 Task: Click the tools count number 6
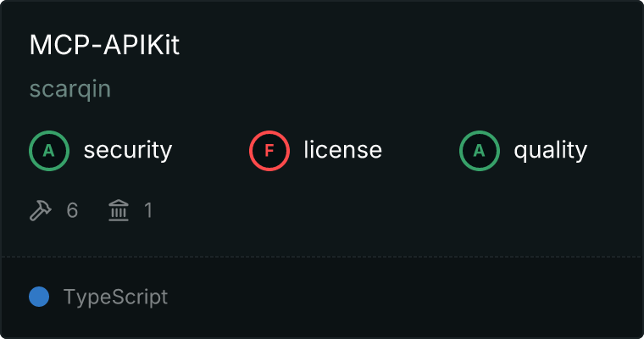click(72, 210)
